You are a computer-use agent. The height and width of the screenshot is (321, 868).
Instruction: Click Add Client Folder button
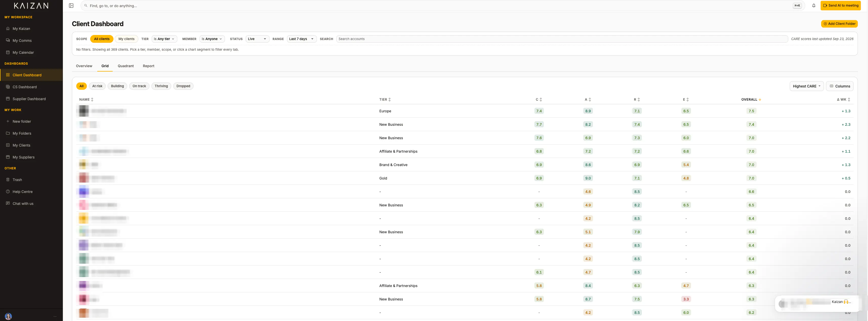(x=839, y=24)
